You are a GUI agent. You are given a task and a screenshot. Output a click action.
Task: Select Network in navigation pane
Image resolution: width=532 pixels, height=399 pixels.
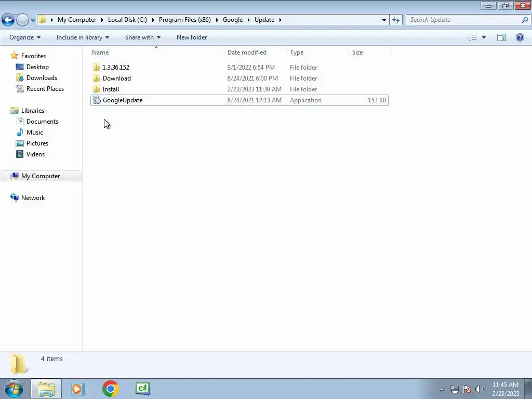(x=33, y=198)
